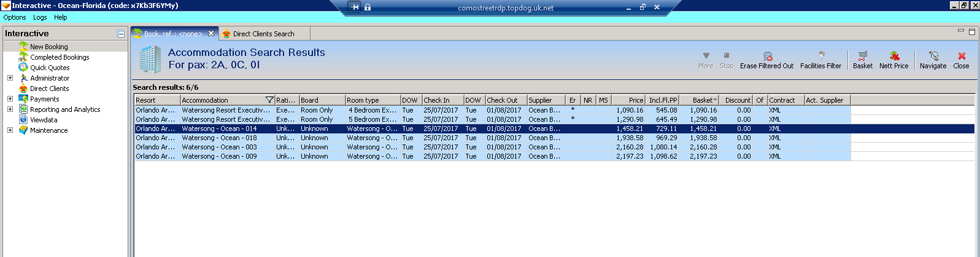
Task: Select the Book. ref.: <none> tab
Action: [174, 34]
